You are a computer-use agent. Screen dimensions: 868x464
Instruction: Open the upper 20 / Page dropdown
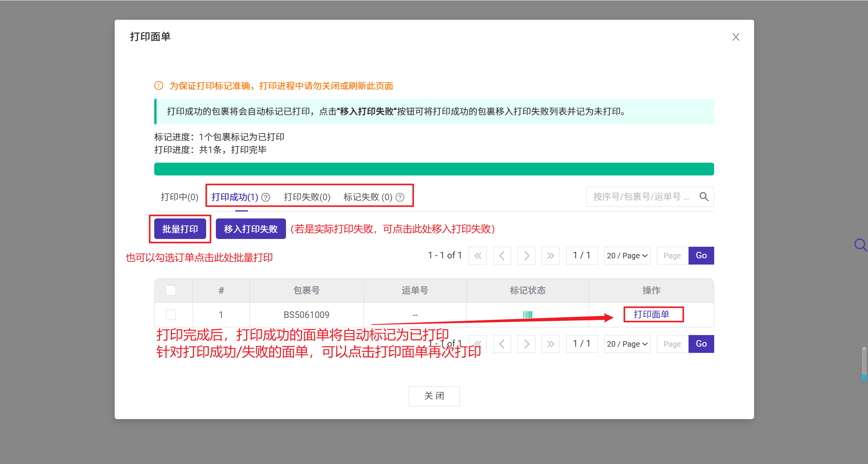click(x=627, y=256)
